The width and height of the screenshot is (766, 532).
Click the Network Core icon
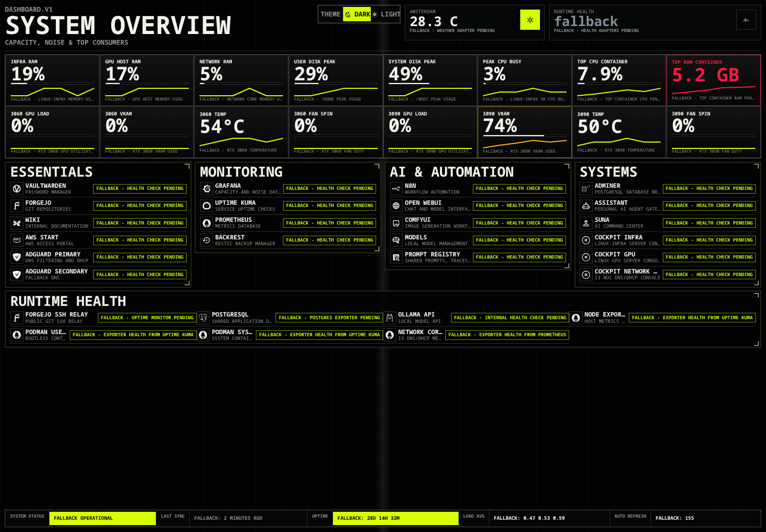point(389,335)
